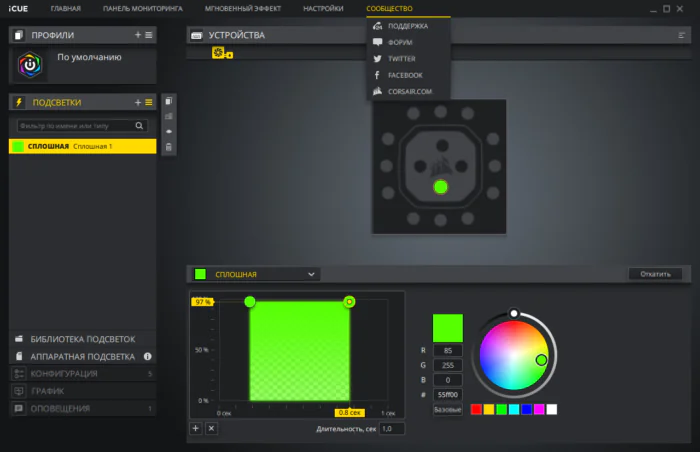The image size is (700, 452).
Task: Click the white brightness ring handle
Action: (514, 313)
